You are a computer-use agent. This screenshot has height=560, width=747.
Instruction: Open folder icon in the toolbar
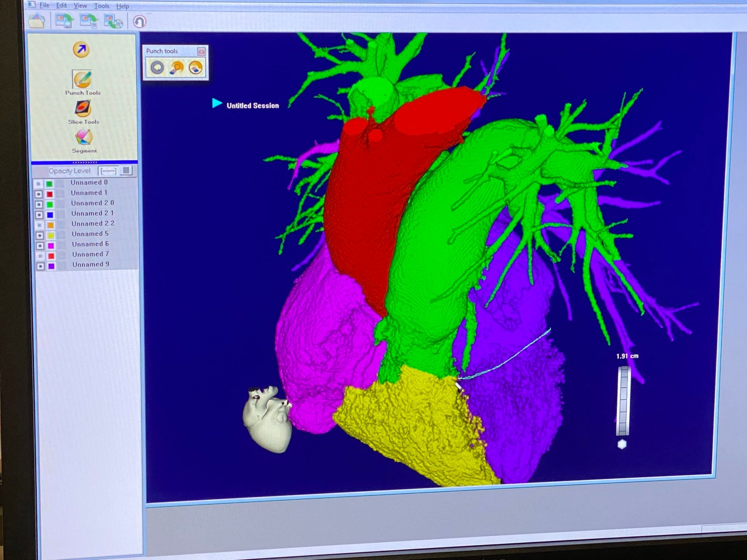point(37,21)
